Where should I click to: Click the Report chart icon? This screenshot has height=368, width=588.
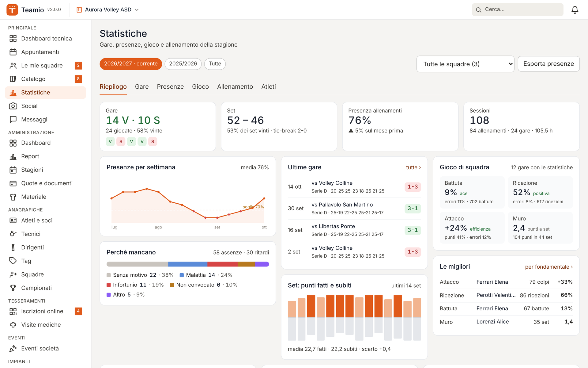click(13, 156)
